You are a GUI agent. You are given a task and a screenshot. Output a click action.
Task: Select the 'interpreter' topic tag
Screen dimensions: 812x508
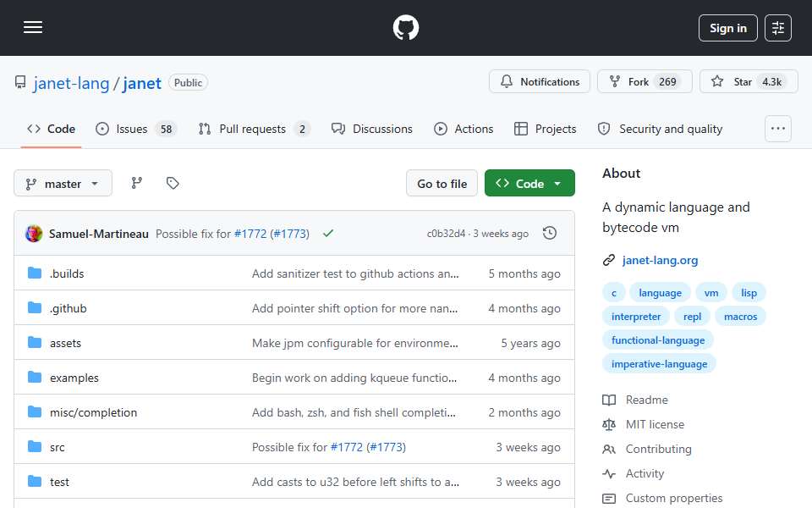636,316
